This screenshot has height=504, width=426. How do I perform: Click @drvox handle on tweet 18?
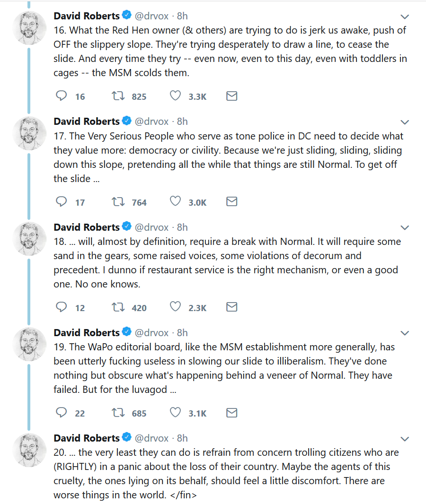click(151, 227)
